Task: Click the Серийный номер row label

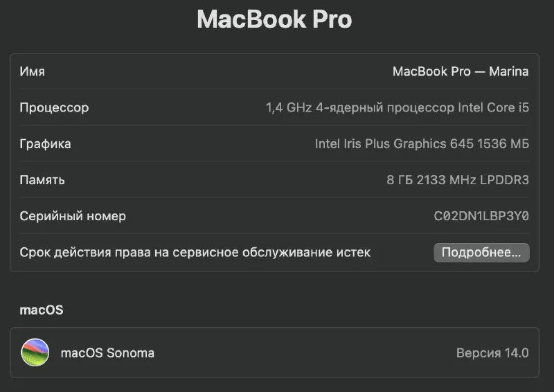Action: (73, 216)
